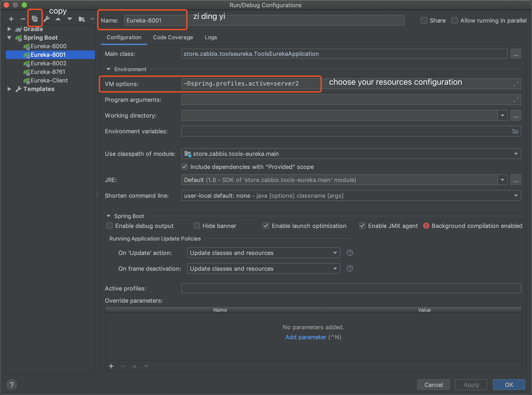Click help icon next to 'Update' action
532x395 pixels.
pos(349,253)
